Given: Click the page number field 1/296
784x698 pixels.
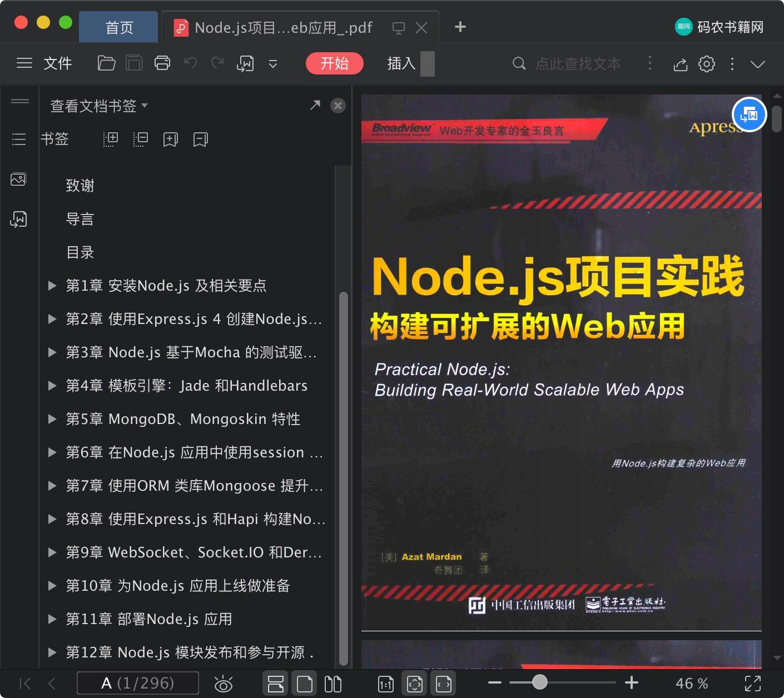Looking at the screenshot, I should (138, 683).
